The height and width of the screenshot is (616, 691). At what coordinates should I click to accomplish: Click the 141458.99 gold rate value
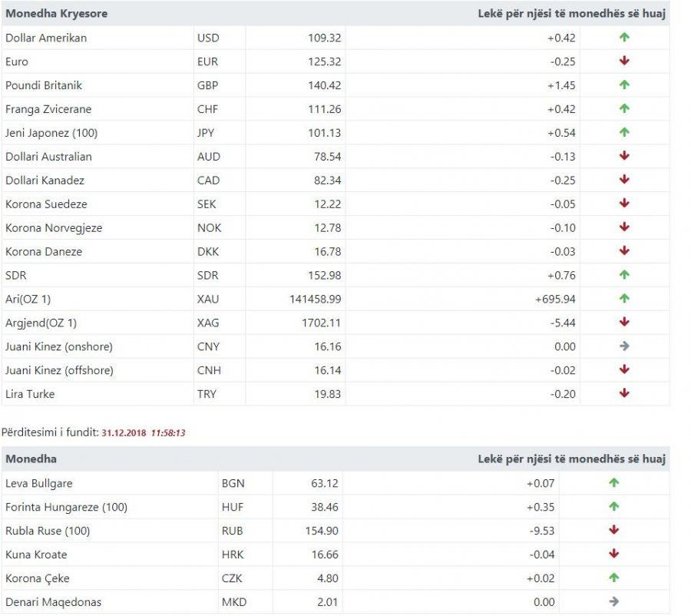coord(316,299)
